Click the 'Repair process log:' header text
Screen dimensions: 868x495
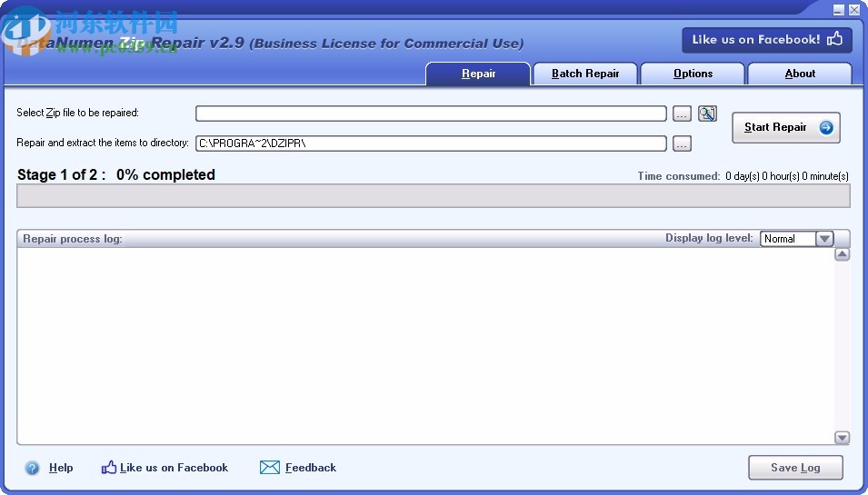click(x=73, y=239)
